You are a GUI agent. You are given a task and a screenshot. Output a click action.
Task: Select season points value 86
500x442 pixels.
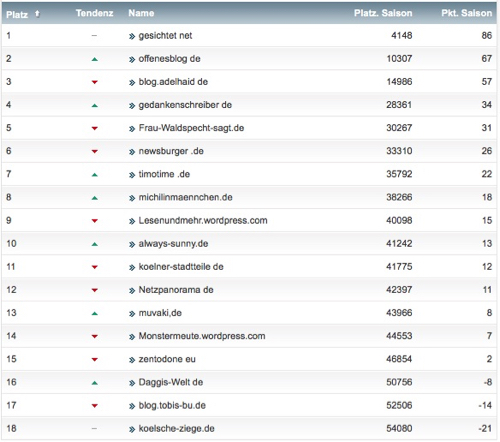(x=487, y=36)
